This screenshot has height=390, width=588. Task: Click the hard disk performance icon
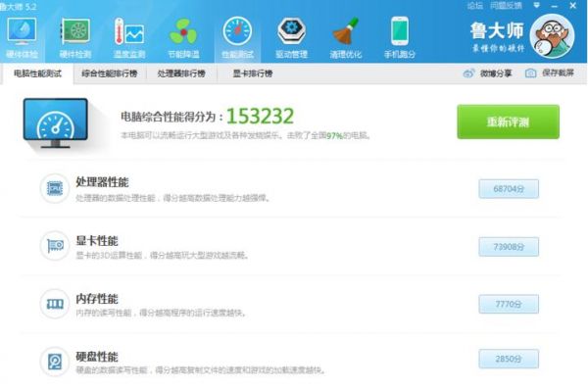(x=55, y=362)
